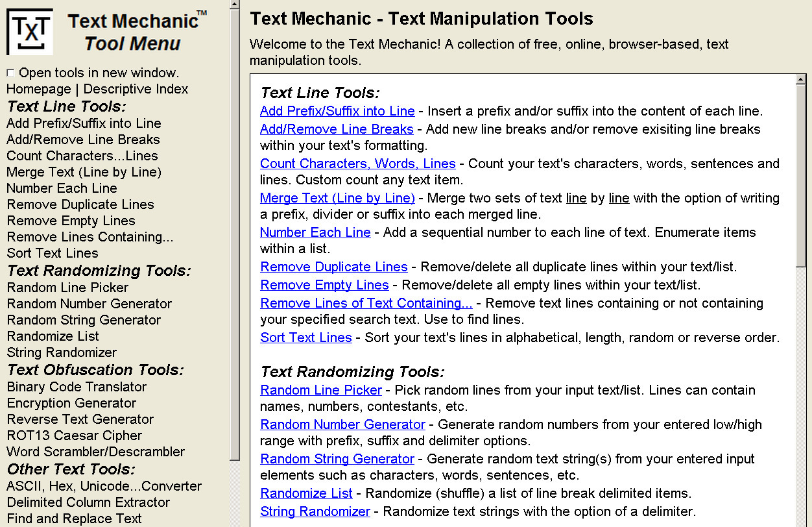Open the Homepage link

[x=39, y=89]
